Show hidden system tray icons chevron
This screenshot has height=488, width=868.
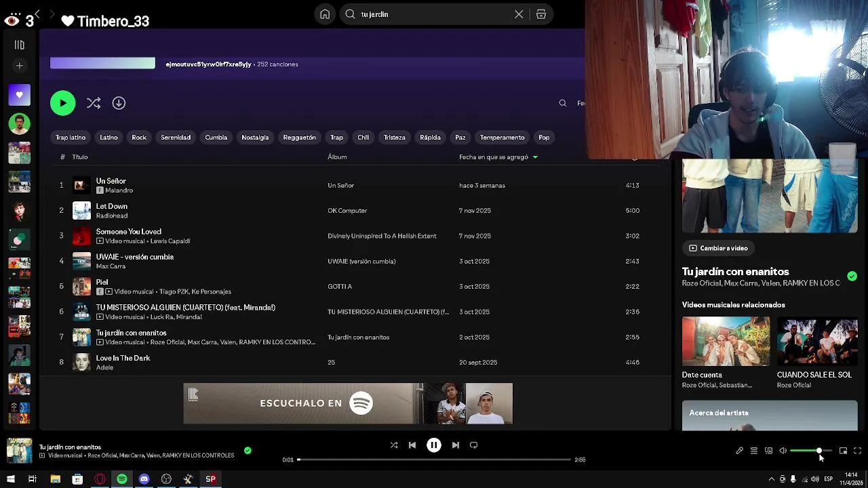771,479
